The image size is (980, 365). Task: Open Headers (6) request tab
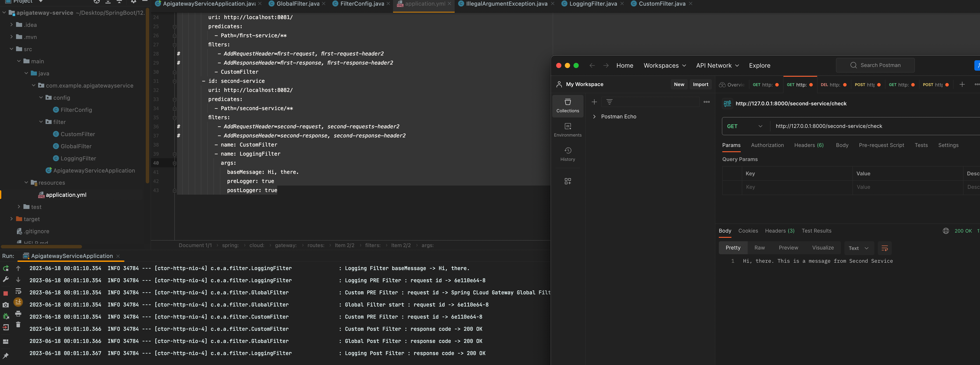[809, 145]
